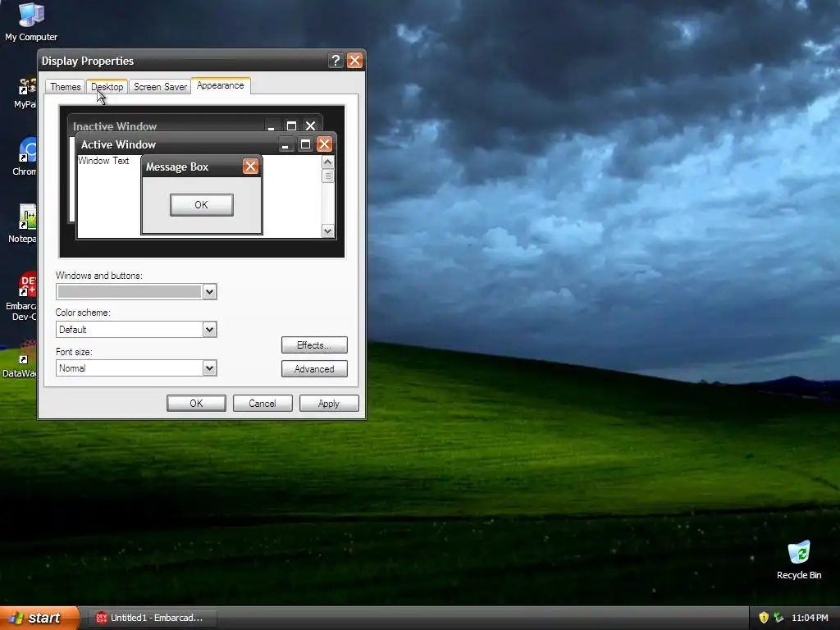The height and width of the screenshot is (630, 840).
Task: Click the Window Text label in preview
Action: (103, 161)
